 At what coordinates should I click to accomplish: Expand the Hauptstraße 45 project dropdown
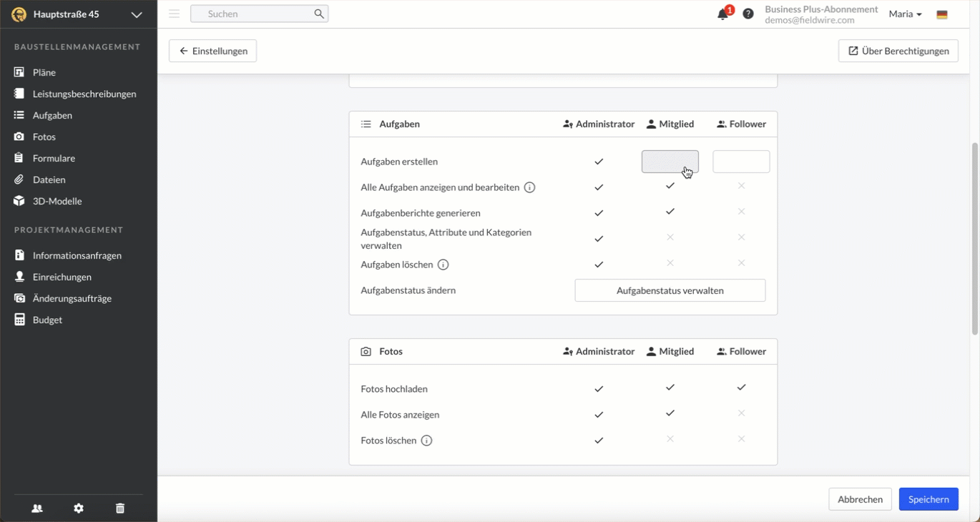pyautogui.click(x=136, y=14)
